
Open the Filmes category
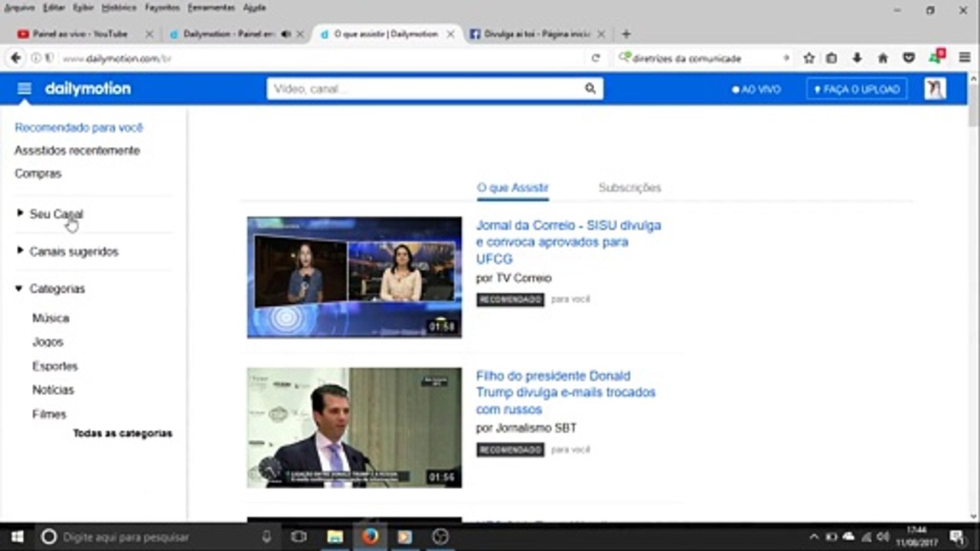49,414
